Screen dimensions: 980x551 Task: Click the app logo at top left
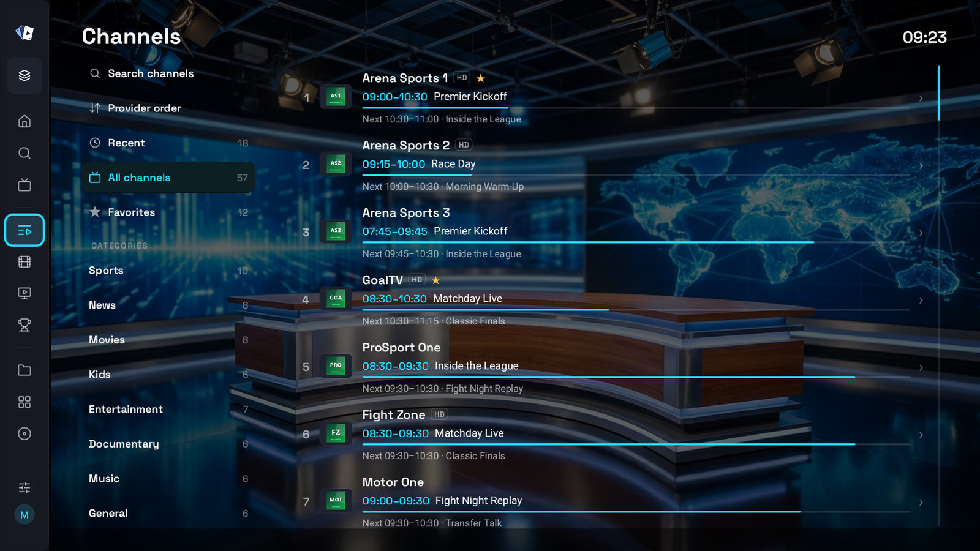(24, 32)
